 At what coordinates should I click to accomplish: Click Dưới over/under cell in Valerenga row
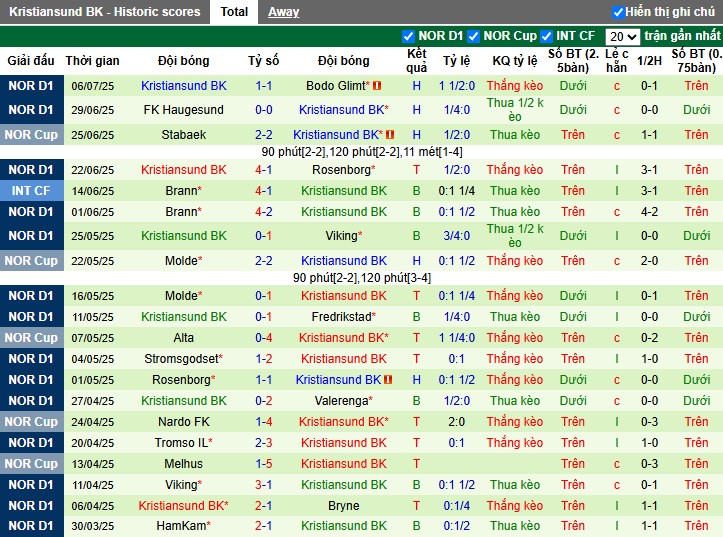click(x=573, y=401)
